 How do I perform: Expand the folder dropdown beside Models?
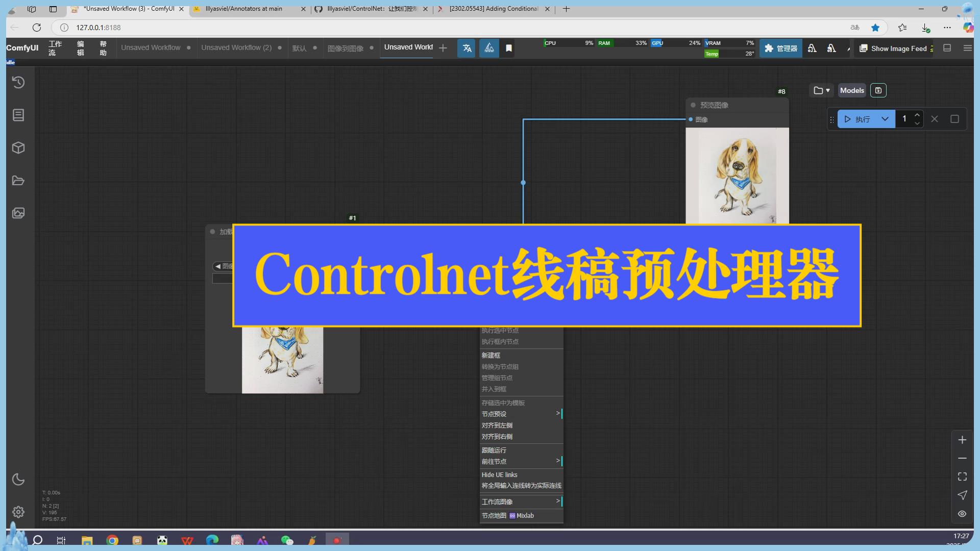pyautogui.click(x=821, y=90)
